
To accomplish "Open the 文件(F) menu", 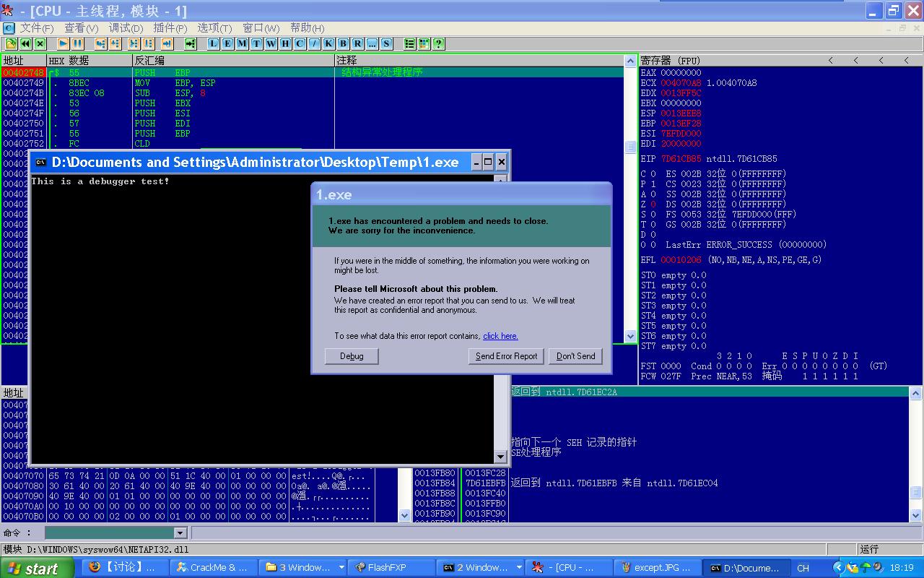I will 37,28.
